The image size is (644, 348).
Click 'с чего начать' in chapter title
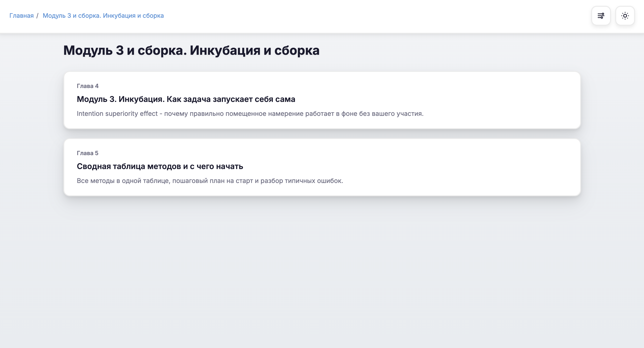pyautogui.click(x=216, y=166)
